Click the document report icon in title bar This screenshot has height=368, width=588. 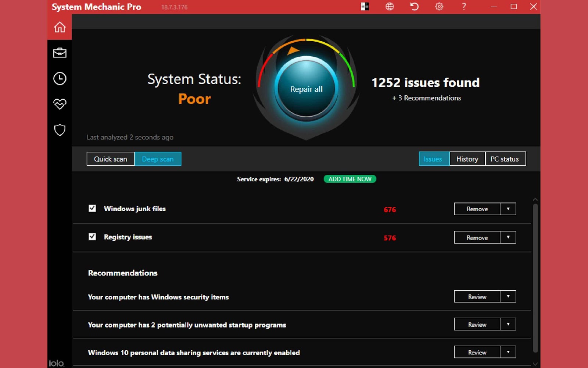[365, 7]
